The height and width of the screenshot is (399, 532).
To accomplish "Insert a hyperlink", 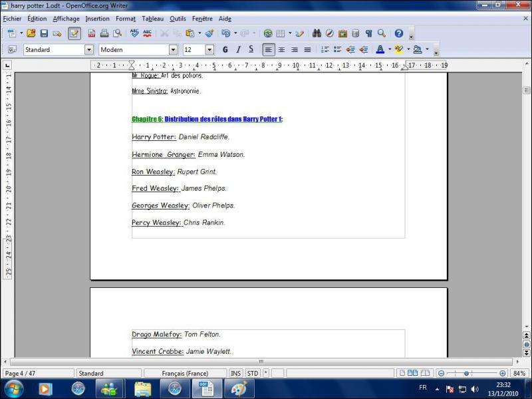I will point(268,33).
